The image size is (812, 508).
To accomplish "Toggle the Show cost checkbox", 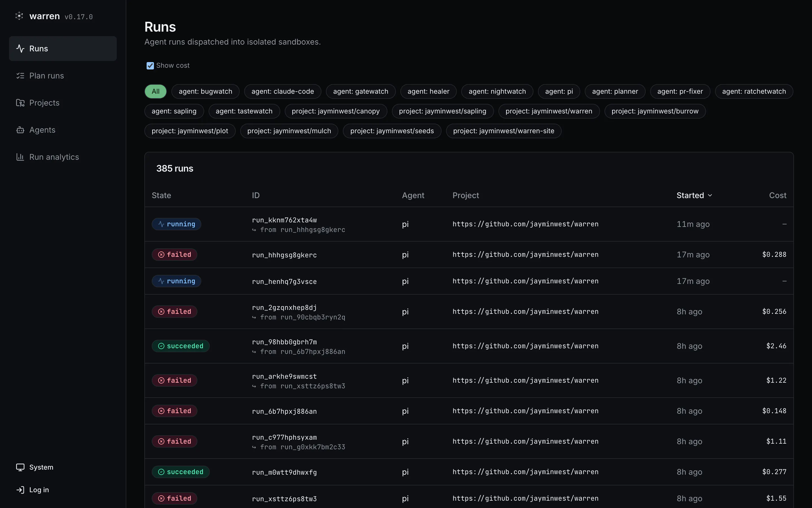I will (x=150, y=65).
